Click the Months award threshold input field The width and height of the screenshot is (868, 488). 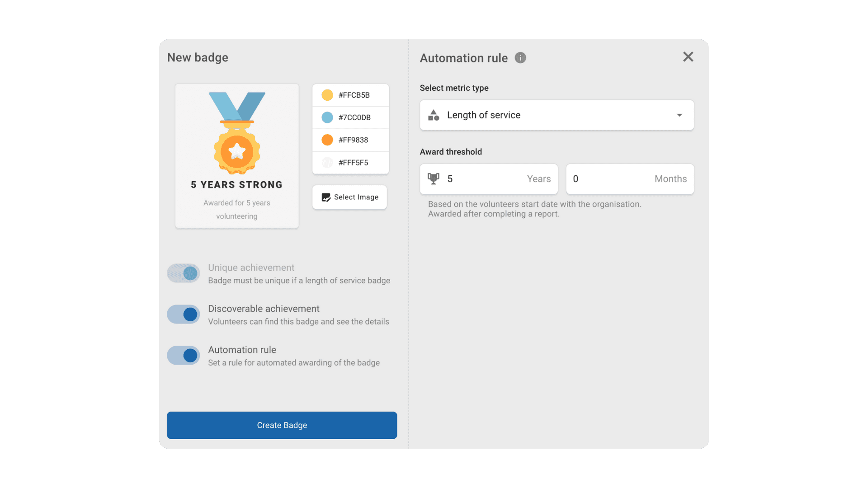629,179
